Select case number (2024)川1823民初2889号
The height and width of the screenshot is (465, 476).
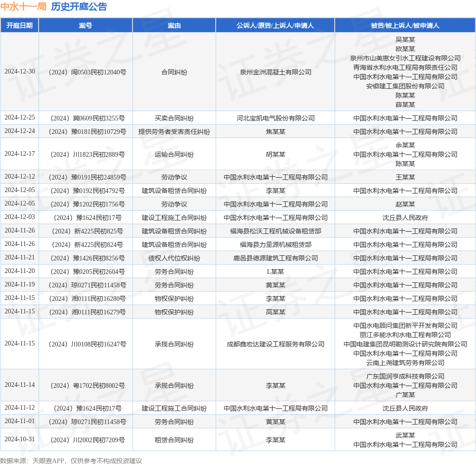(x=87, y=154)
